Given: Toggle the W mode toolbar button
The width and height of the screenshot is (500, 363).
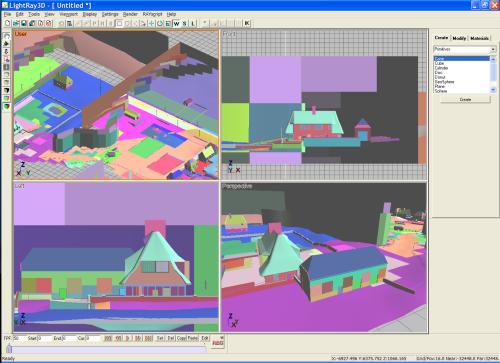Looking at the screenshot, I should point(176,24).
